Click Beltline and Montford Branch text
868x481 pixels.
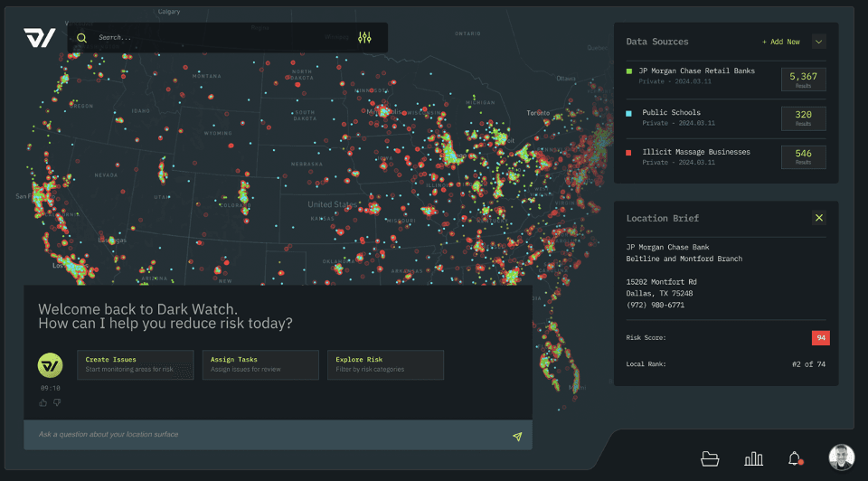(684, 259)
